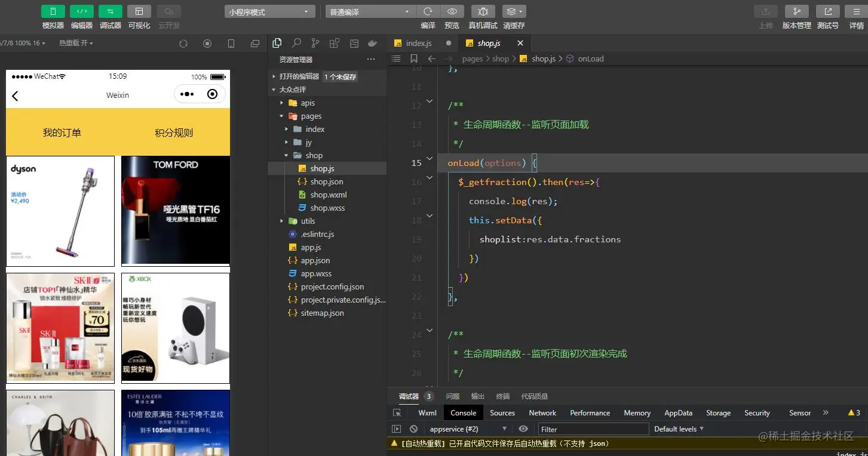Viewport: 868px width, 456px height.
Task: Click the compile refresh icon
Action: tap(428, 11)
